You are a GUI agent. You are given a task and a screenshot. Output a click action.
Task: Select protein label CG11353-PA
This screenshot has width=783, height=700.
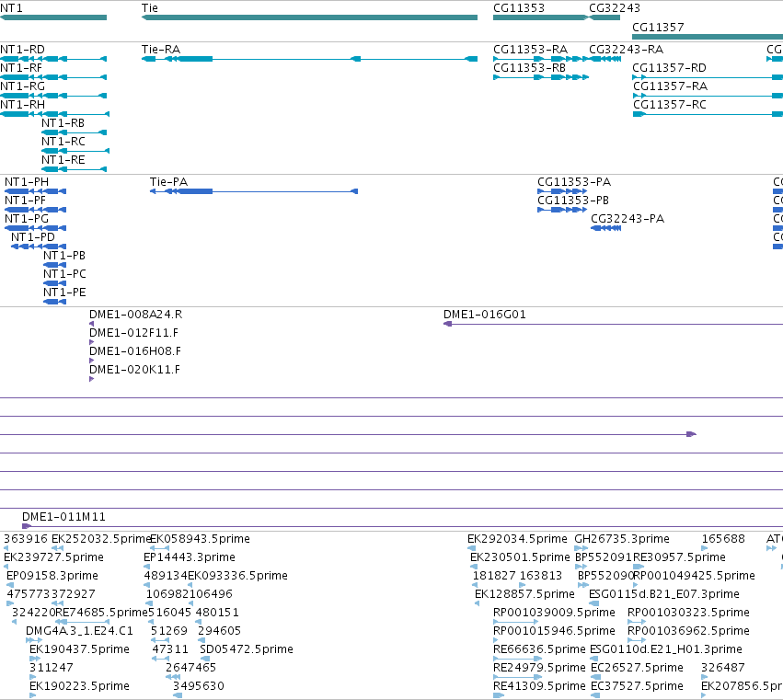coord(574,182)
